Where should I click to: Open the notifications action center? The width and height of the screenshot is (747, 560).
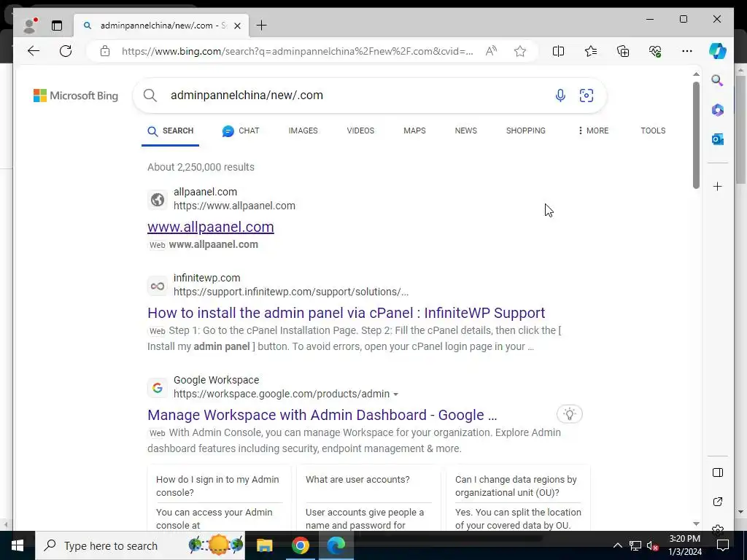723,545
